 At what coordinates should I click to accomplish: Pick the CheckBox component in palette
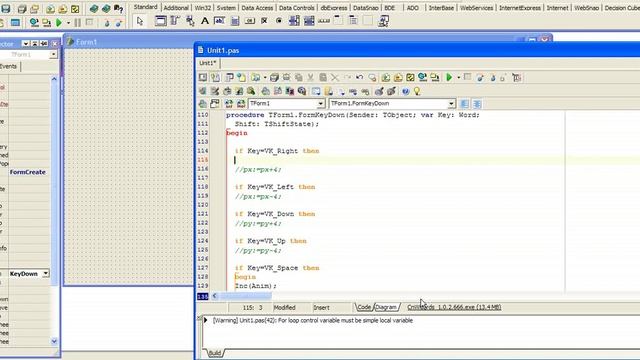264,21
